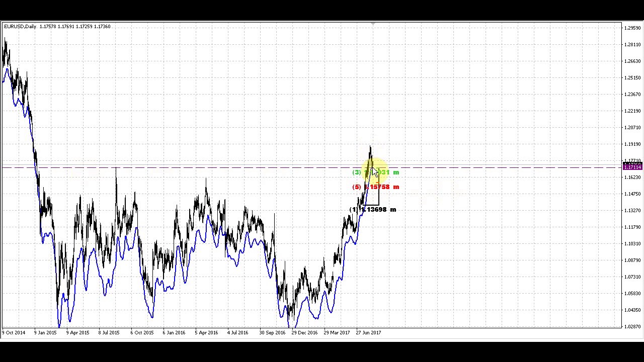Click the 29 Dec 2016 date label
This screenshot has width=644, height=362.
304,333
